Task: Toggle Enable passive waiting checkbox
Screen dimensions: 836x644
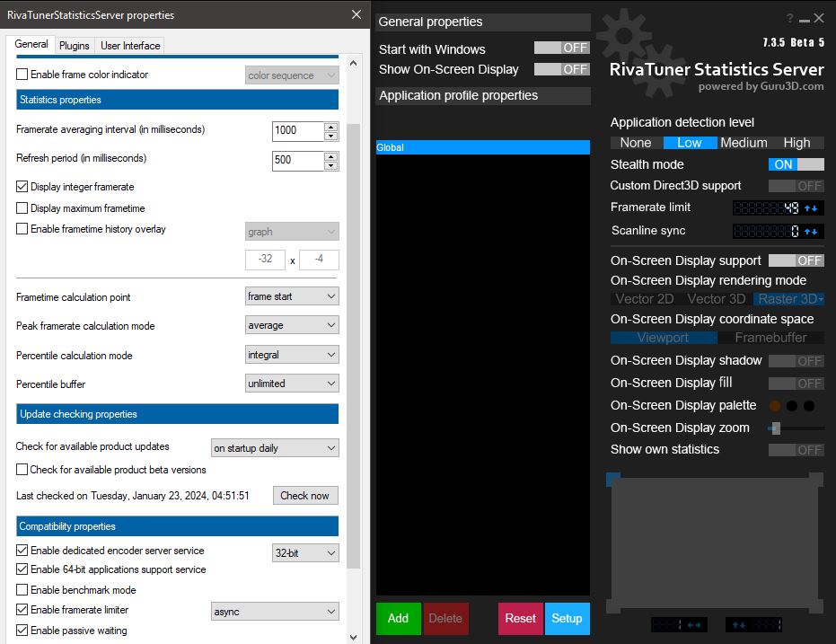Action: pyautogui.click(x=22, y=631)
